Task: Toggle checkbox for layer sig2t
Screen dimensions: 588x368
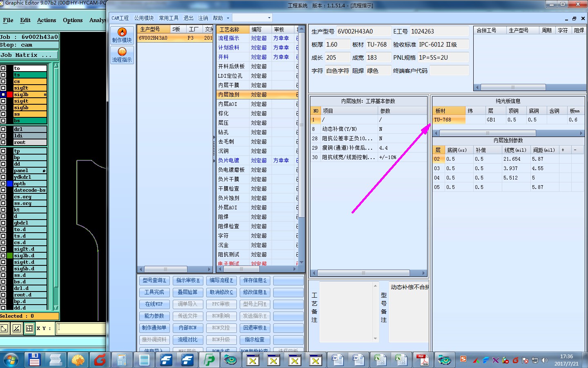Action: coord(3,88)
